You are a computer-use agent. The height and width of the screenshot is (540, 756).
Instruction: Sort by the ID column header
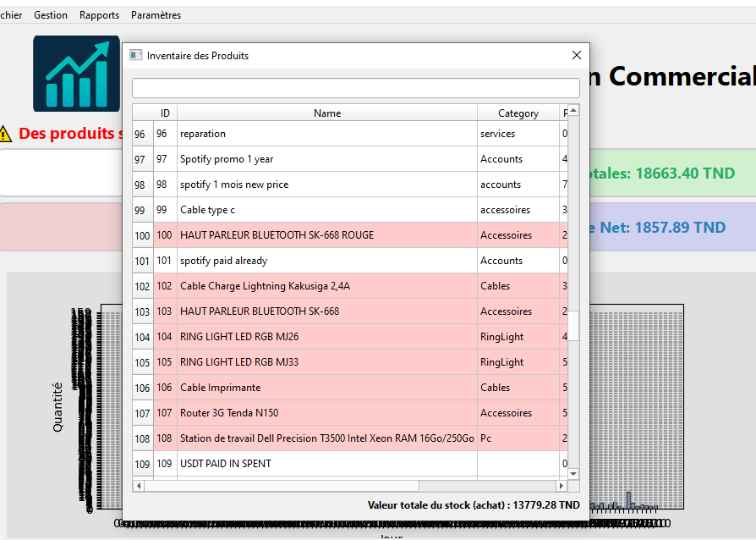[x=166, y=113]
